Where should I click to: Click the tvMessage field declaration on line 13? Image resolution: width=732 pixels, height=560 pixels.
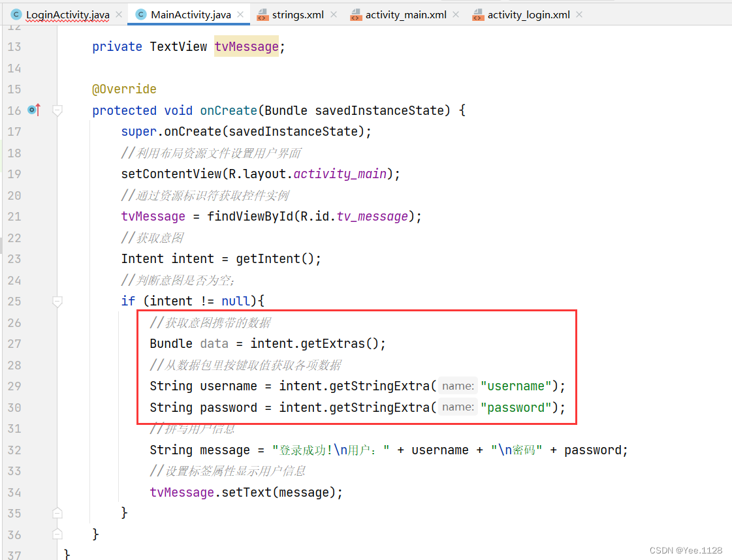click(246, 47)
